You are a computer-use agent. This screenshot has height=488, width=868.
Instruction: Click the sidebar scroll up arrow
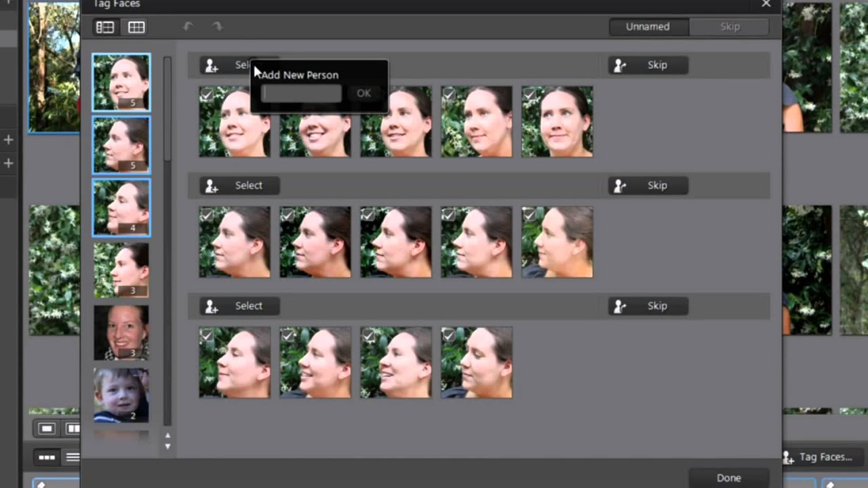[x=167, y=435]
